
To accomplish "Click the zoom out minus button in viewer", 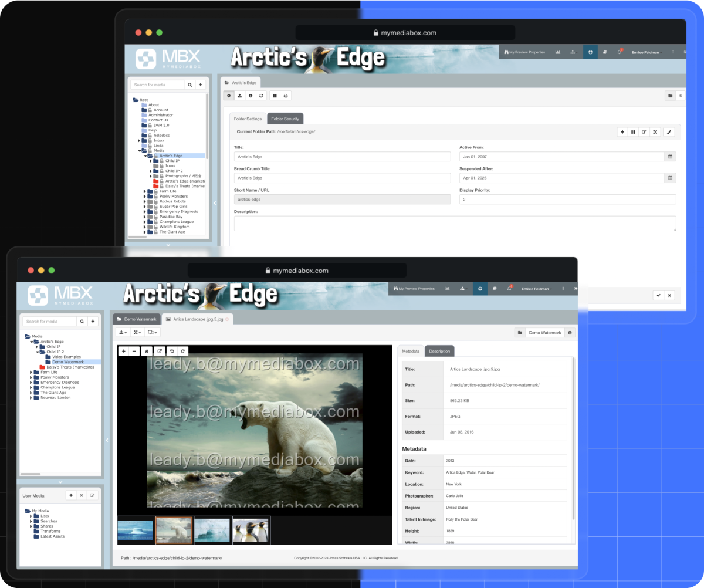I will tap(135, 352).
